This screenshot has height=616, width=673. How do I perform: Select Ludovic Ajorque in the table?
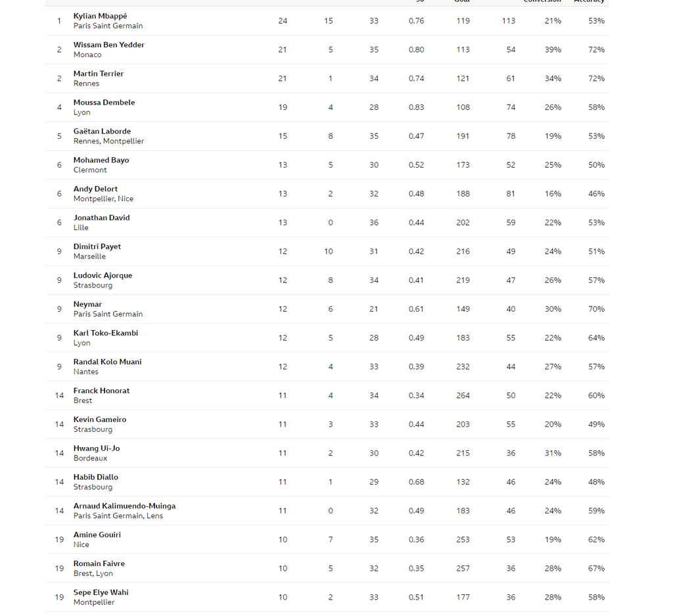103,275
